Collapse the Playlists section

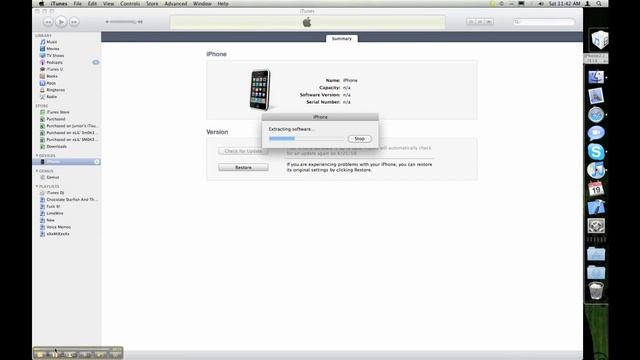(37, 187)
